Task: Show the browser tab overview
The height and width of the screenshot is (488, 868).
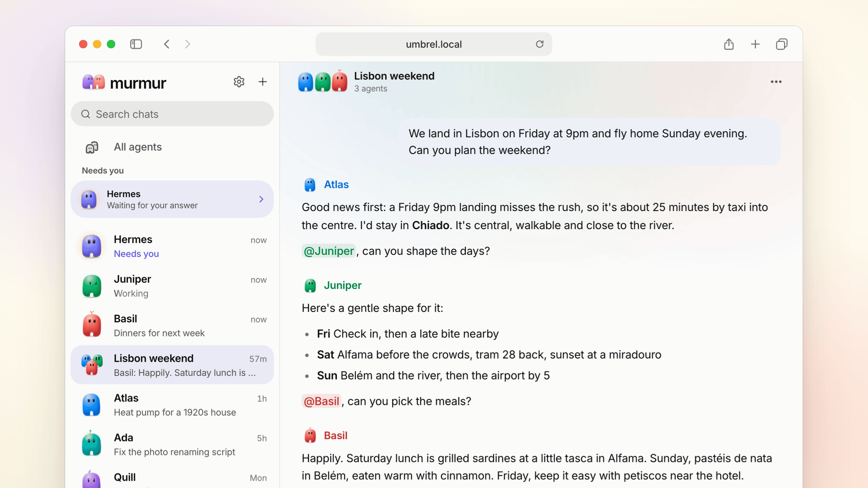Action: point(782,44)
